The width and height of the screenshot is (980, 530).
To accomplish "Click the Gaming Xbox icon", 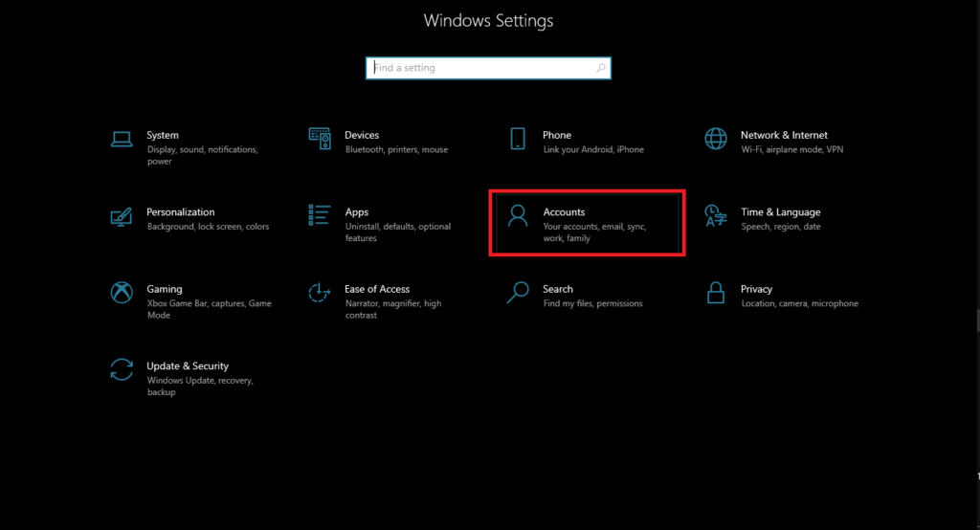I will tap(122, 293).
